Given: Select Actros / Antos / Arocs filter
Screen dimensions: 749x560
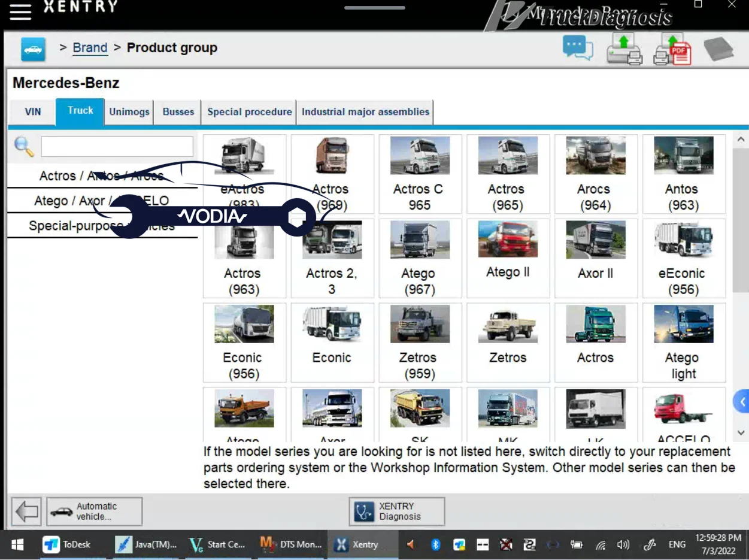Looking at the screenshot, I should 102,176.
